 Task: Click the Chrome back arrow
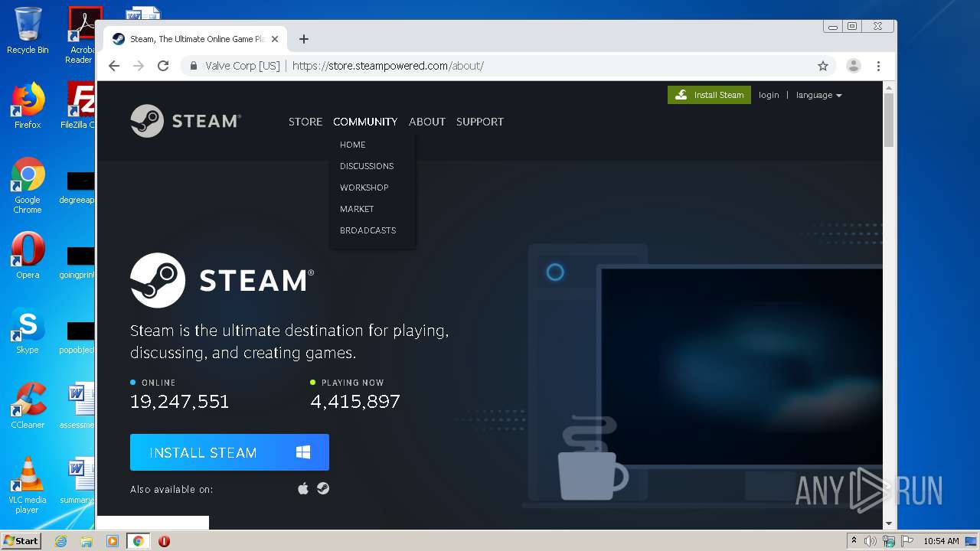pos(114,66)
